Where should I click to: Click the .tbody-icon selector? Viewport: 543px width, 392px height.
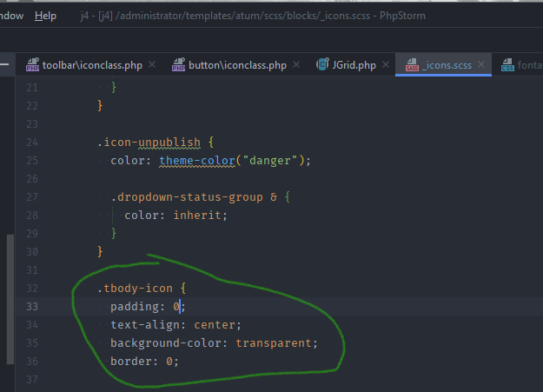[x=135, y=289]
